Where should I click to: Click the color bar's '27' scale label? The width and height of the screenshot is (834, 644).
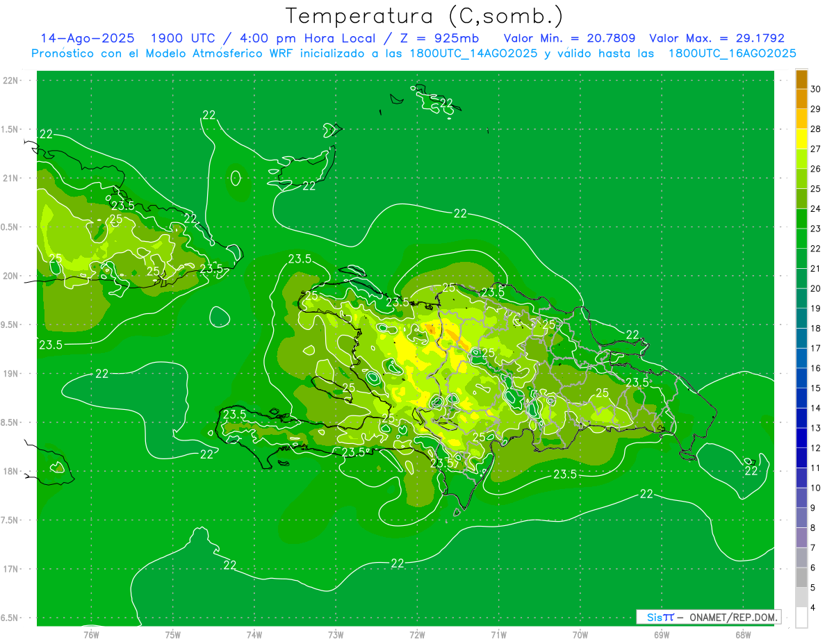[815, 149]
